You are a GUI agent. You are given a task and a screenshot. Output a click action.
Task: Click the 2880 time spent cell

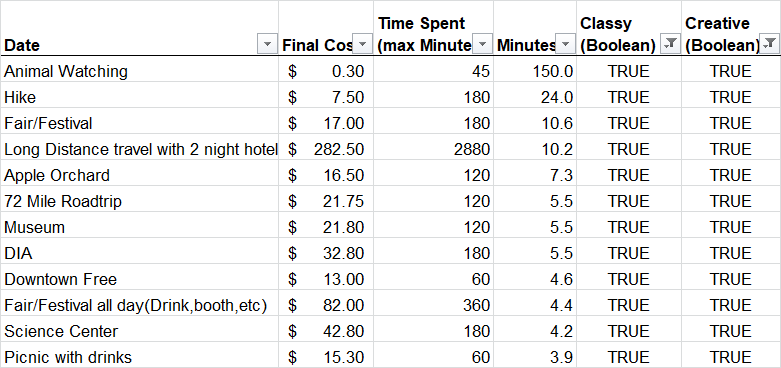(x=433, y=149)
